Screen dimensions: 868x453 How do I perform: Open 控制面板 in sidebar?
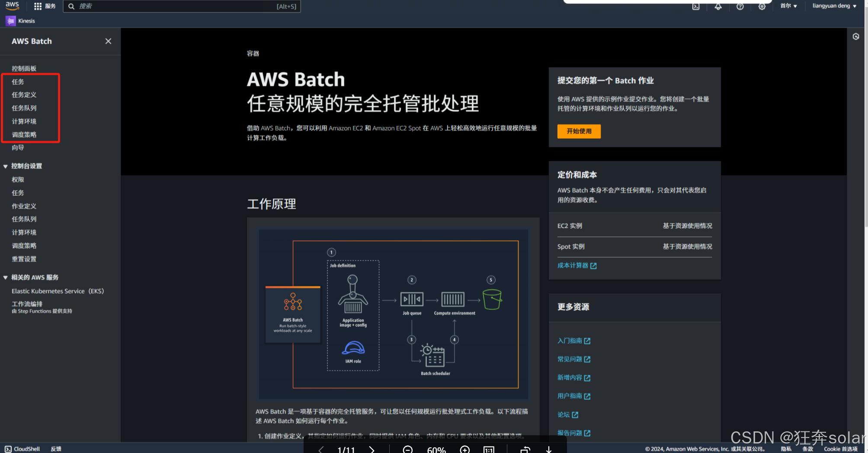coord(24,68)
